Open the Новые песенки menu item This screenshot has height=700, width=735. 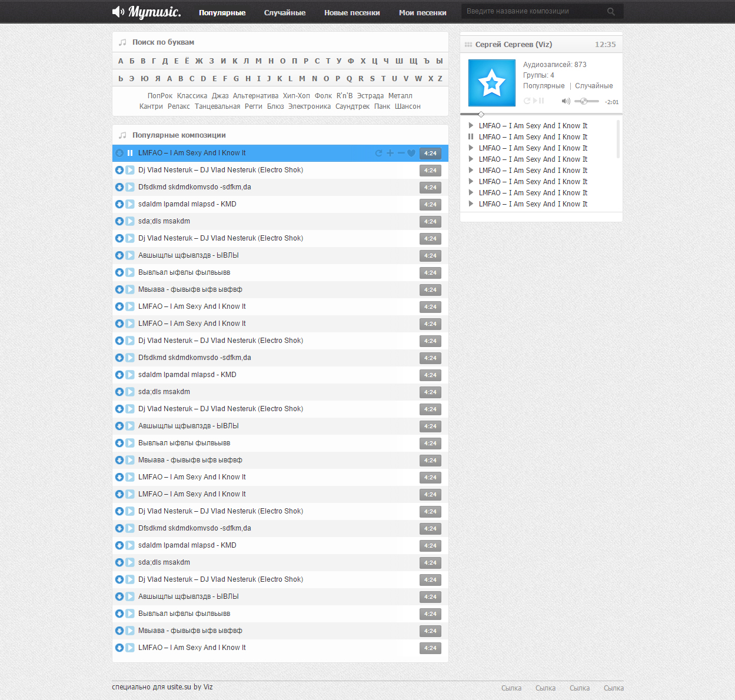pyautogui.click(x=352, y=12)
